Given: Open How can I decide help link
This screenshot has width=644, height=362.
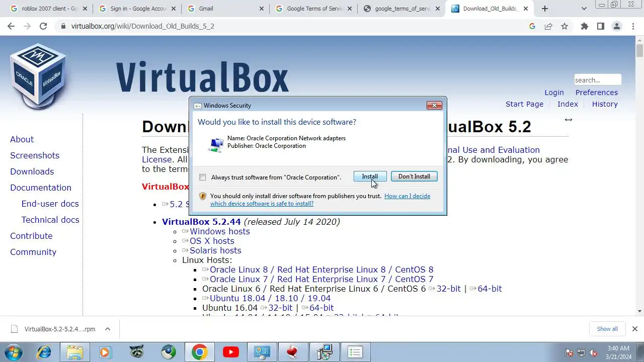Looking at the screenshot, I should (320, 200).
